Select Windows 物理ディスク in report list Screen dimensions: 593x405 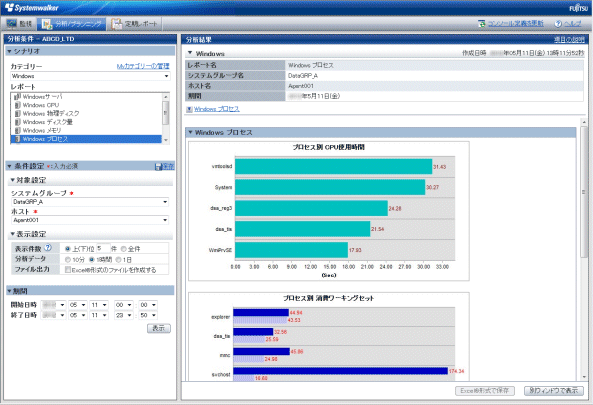click(x=86, y=113)
